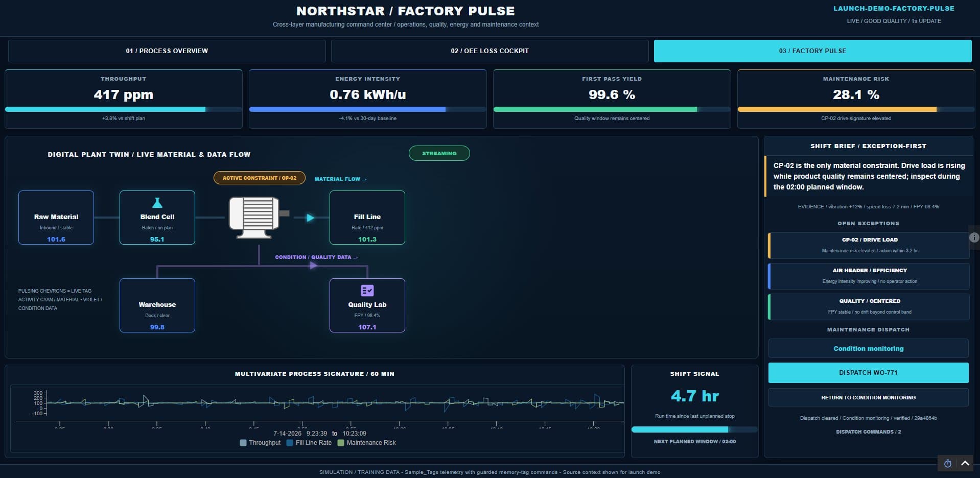Click the material flow cyan chevron arrow

310,218
